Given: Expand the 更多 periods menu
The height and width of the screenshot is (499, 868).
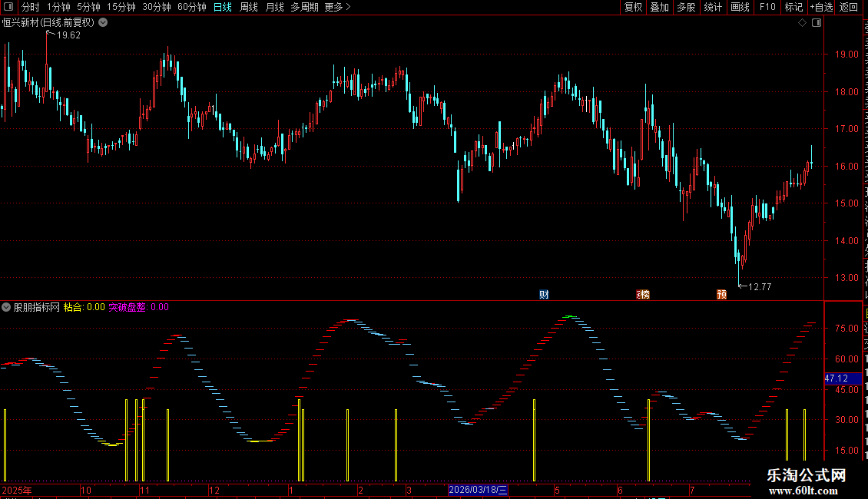Looking at the screenshot, I should [x=338, y=7].
